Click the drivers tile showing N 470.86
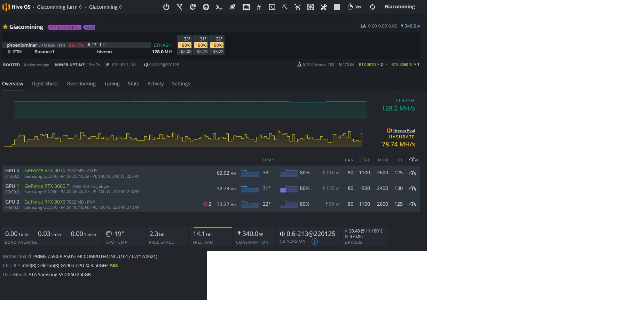 (364, 237)
